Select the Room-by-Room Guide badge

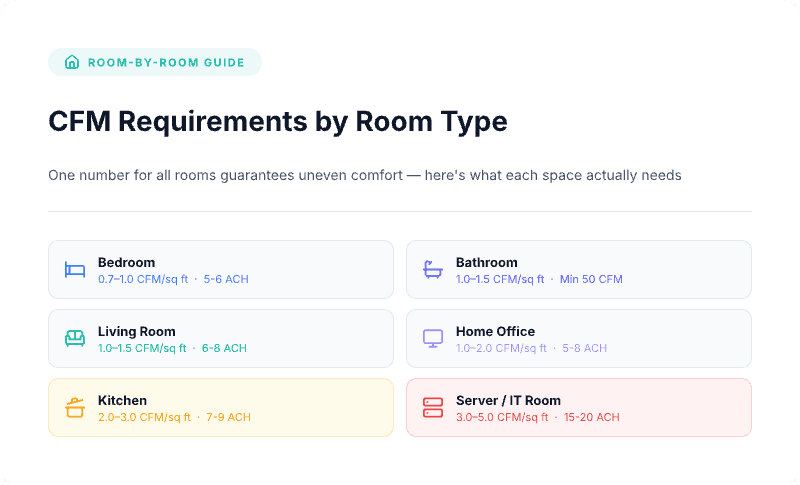[155, 62]
